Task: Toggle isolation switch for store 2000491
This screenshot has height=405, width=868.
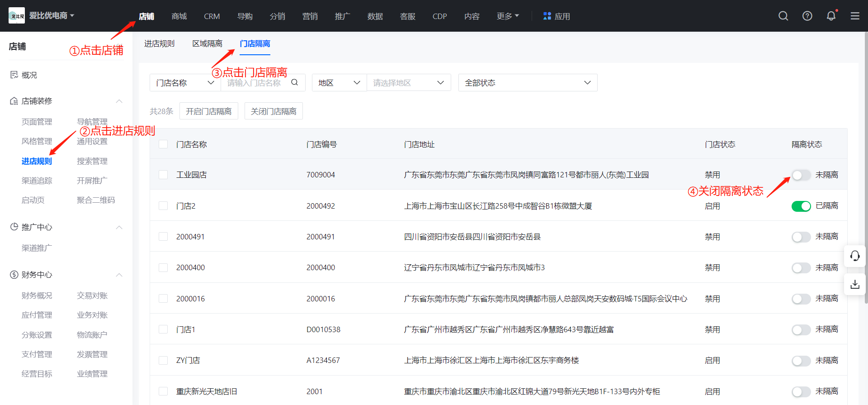Action: 801,237
